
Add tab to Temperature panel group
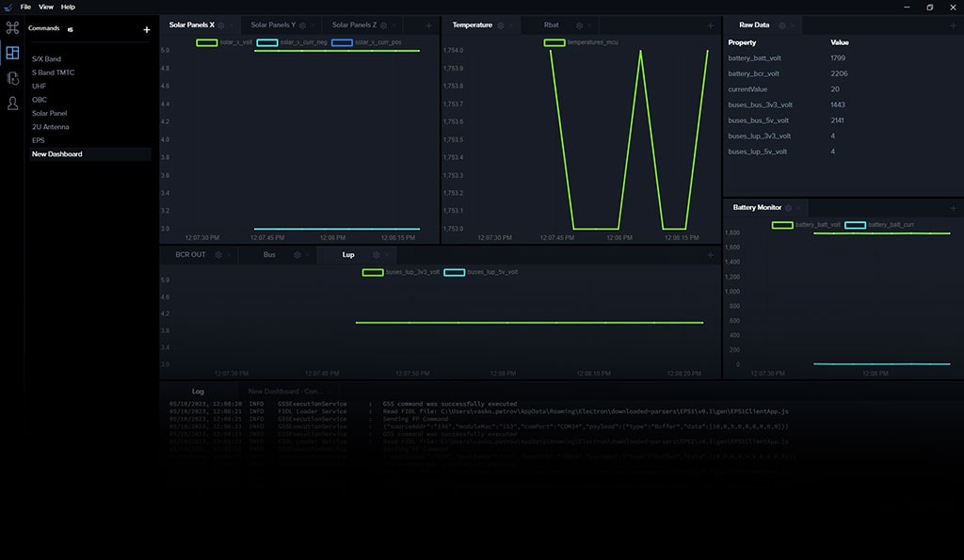[x=710, y=25]
